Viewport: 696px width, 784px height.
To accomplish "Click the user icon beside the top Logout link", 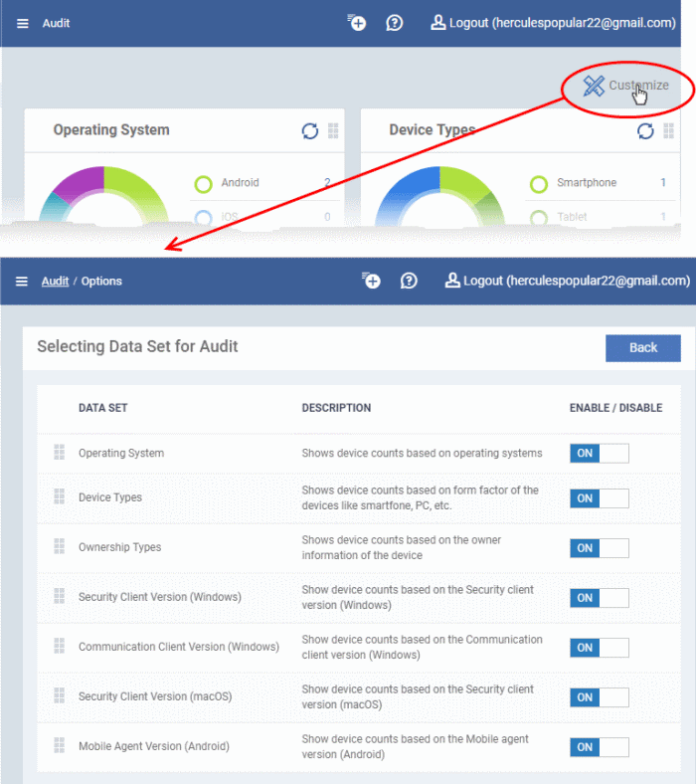I will (437, 23).
